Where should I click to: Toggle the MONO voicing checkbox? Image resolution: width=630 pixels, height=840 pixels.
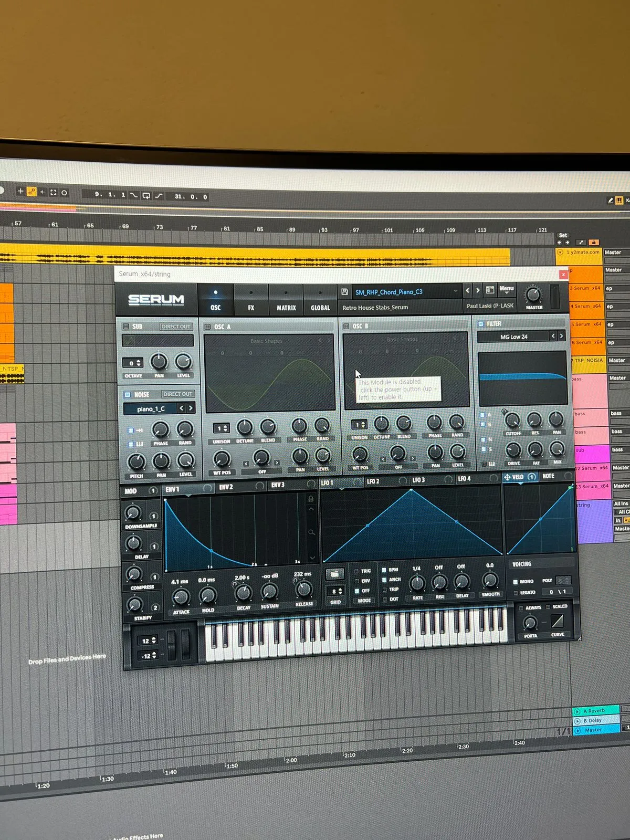[516, 581]
